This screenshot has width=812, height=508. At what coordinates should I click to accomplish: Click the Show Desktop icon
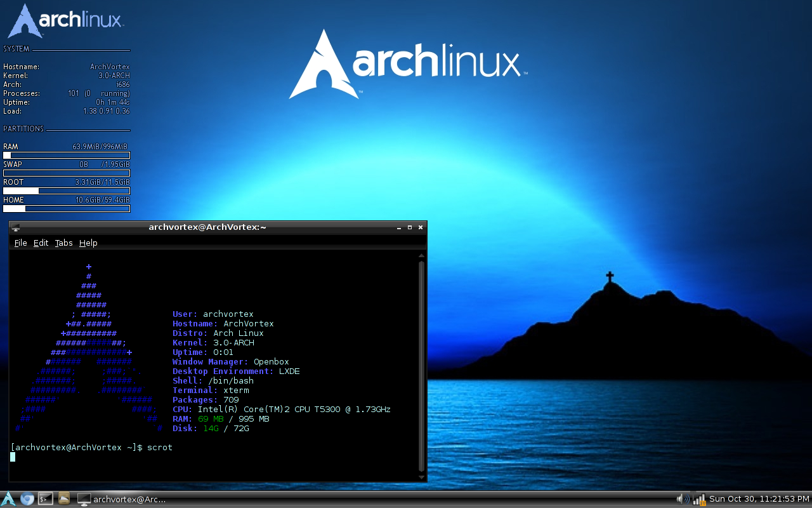[84, 499]
